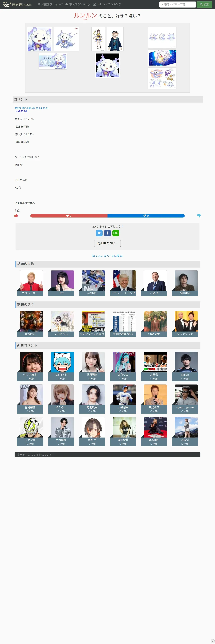Click the 好き嫌い.com site logo
This screenshot has width=215, height=644.
[17, 5]
